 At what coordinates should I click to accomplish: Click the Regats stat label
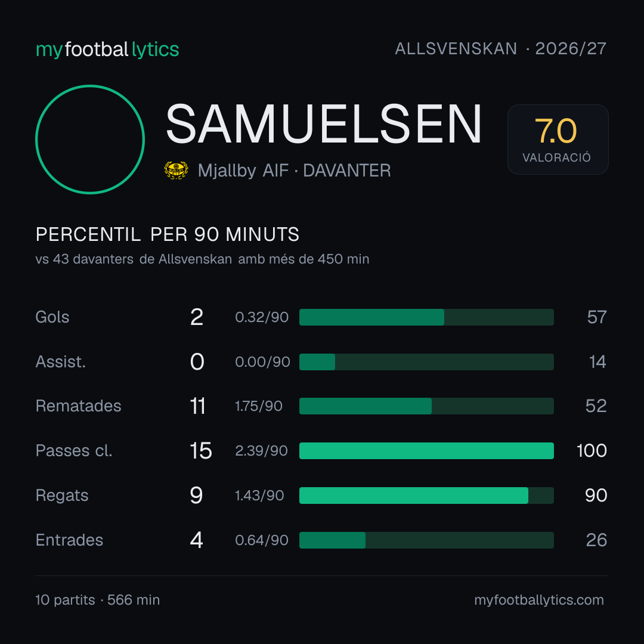pyautogui.click(x=62, y=496)
